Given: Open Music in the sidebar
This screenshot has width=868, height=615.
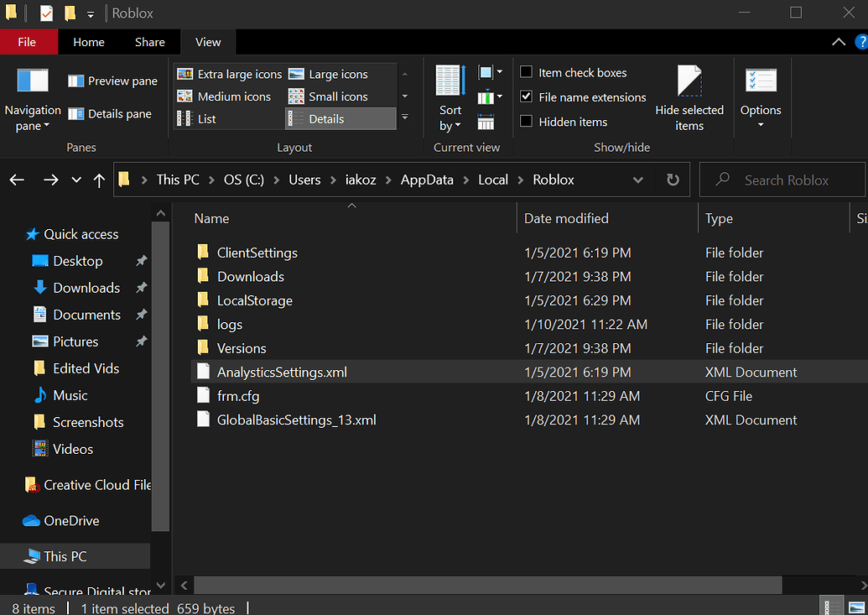Looking at the screenshot, I should [x=70, y=395].
